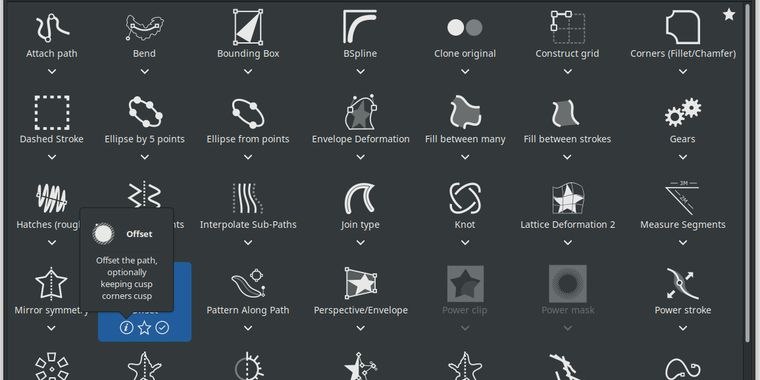Expand the chevron below Dashed Stroke
Image resolution: width=760 pixels, height=380 pixels.
click(52, 157)
